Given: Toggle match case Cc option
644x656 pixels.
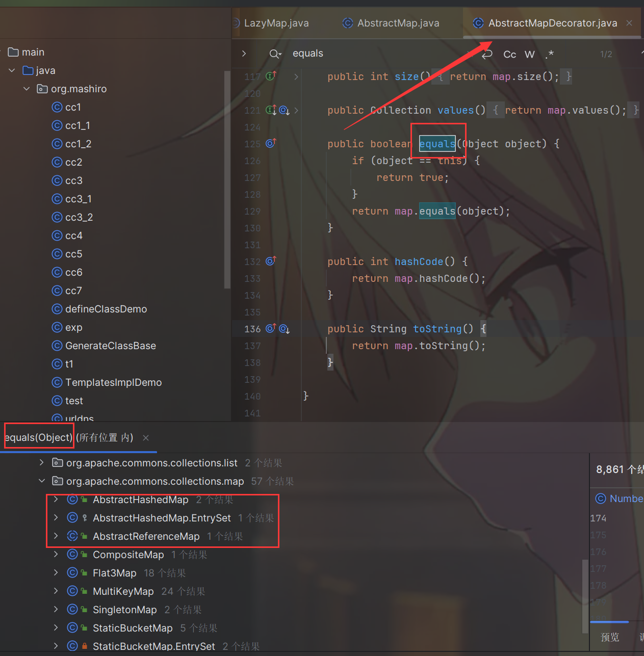Looking at the screenshot, I should pyautogui.click(x=510, y=55).
